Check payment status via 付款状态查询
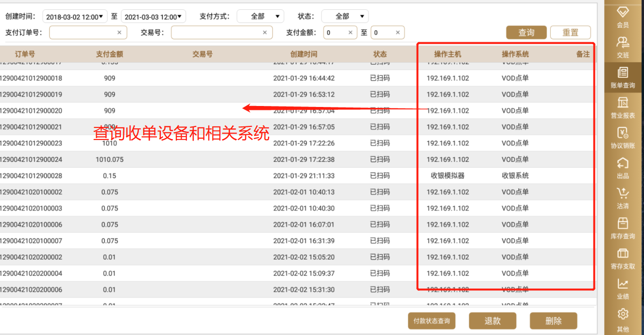The image size is (644, 335). click(431, 321)
